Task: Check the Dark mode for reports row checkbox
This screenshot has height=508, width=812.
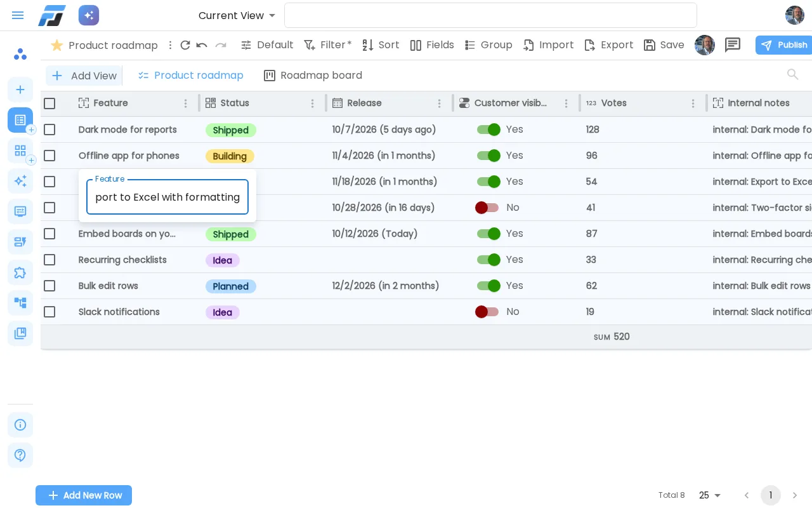Action: [49, 130]
